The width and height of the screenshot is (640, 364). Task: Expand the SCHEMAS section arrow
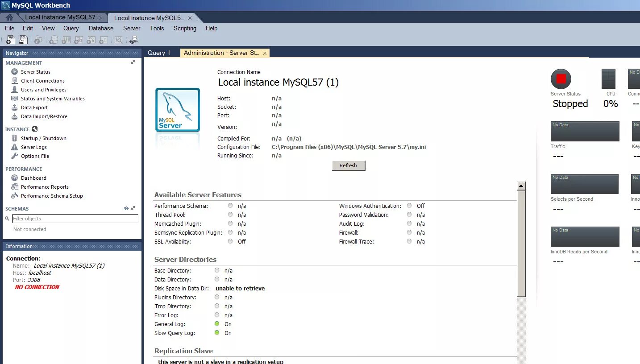[x=133, y=208]
